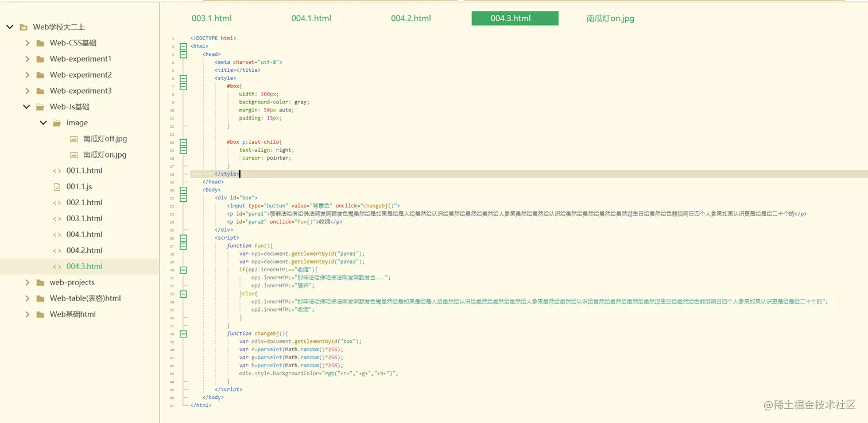Image resolution: width=868 pixels, height=423 pixels.
Task: Click the Web基础html folder icon
Action: (40, 314)
